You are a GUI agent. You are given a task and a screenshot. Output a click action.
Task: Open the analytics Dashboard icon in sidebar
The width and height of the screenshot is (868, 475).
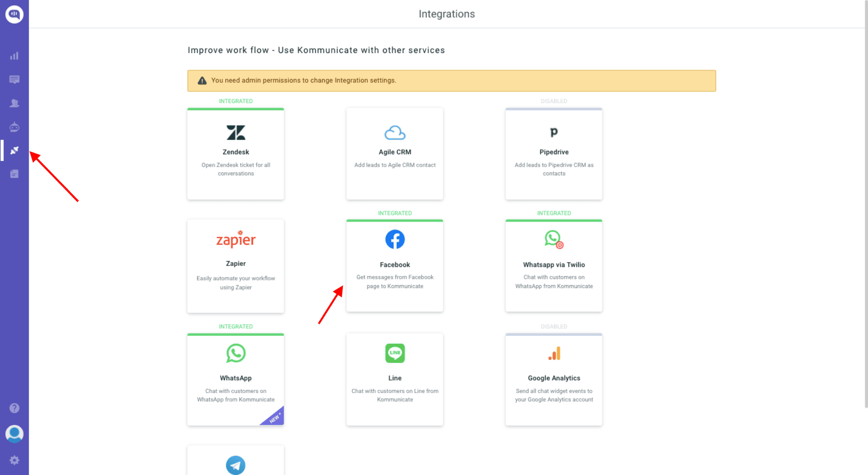[x=14, y=56]
